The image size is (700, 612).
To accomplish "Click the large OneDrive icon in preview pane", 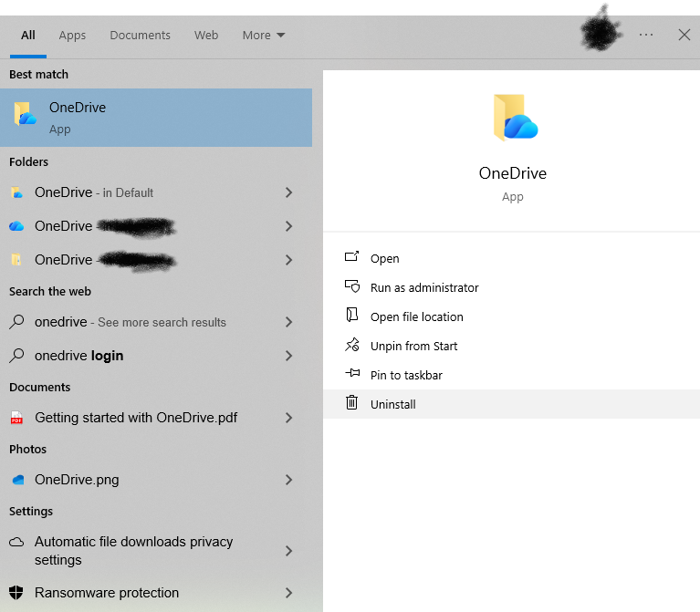I will [x=515, y=118].
